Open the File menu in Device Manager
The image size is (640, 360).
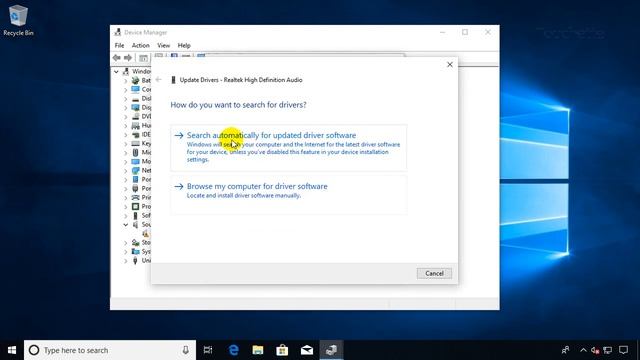[x=119, y=45]
